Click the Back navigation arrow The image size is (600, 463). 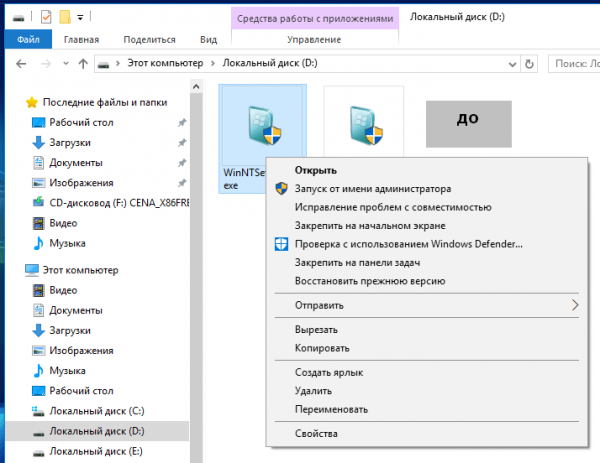point(21,64)
